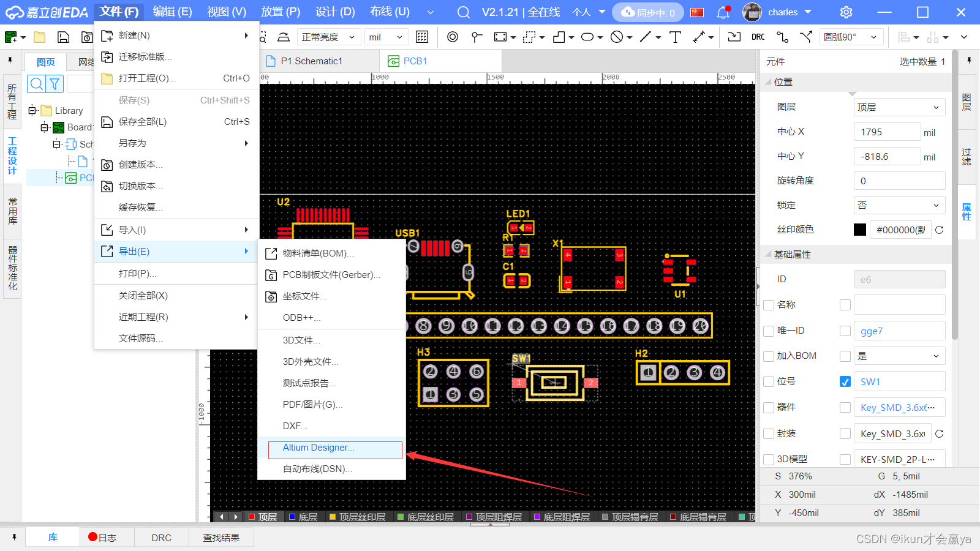This screenshot has height=551, width=980.
Task: Open the 顶层 layer dropdown in properties
Action: tap(899, 107)
